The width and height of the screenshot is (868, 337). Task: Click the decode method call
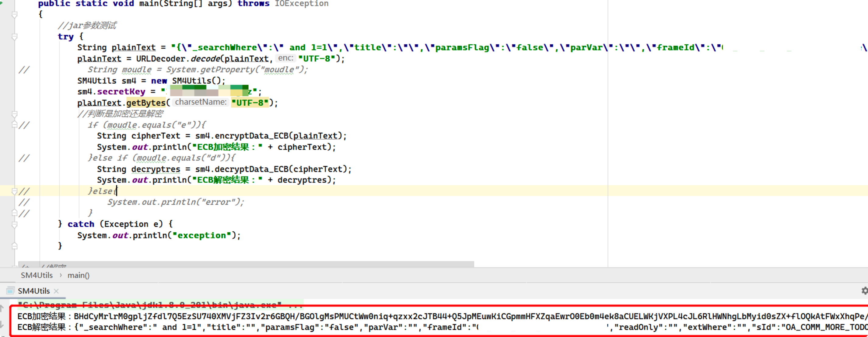pyautogui.click(x=205, y=59)
